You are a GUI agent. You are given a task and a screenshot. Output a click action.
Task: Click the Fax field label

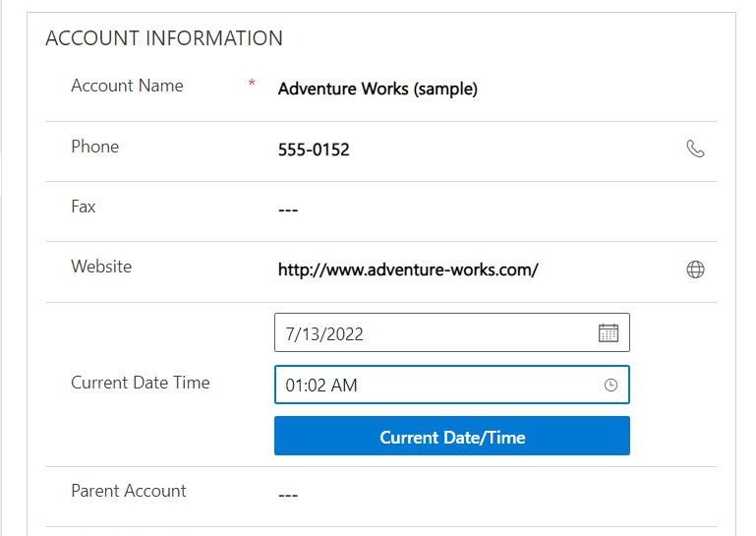[84, 207]
